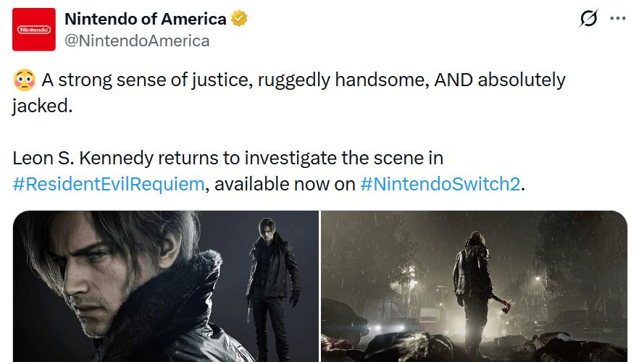Click the gold verified checkmark badge
This screenshot has height=362, width=644.
(x=240, y=19)
